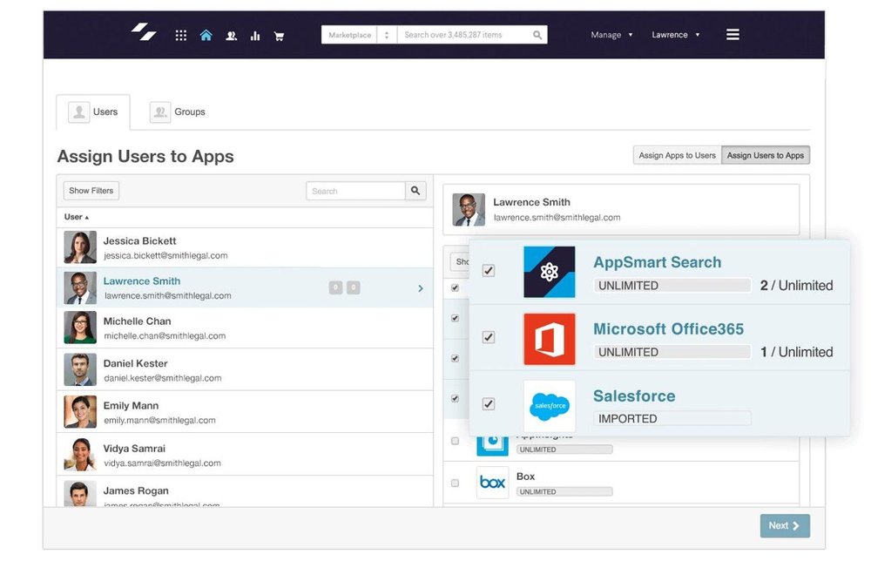Uncheck the Salesforce checkbox

pos(489,404)
